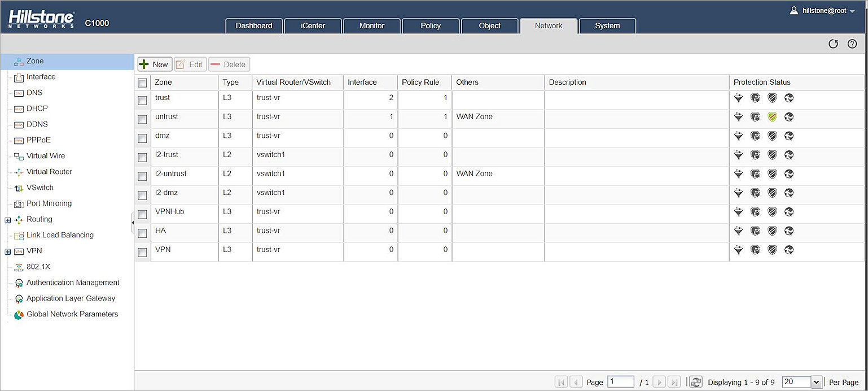This screenshot has height=391, width=868.
Task: Click the green protection shield on untrust zone
Action: 772,117
